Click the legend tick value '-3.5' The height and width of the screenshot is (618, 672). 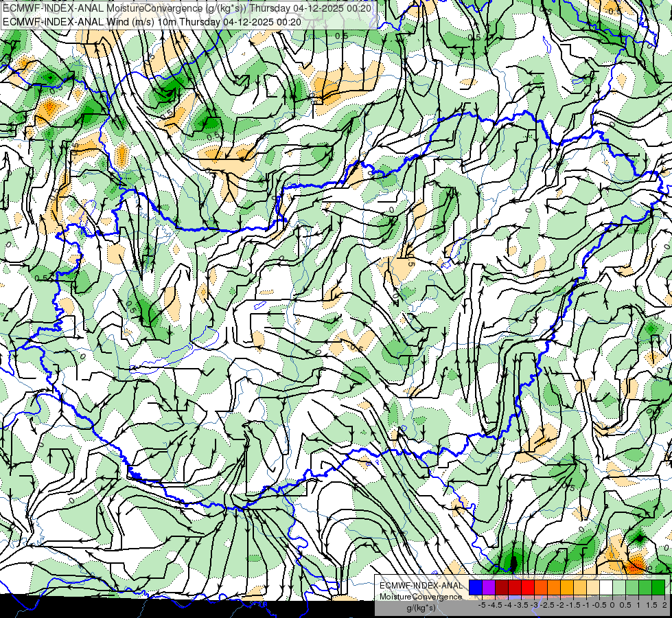point(522,605)
